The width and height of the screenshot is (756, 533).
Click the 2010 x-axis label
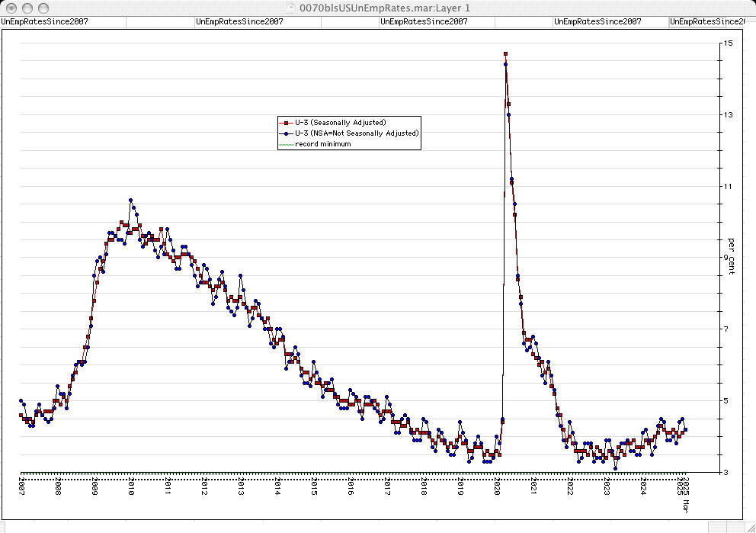[x=131, y=486]
